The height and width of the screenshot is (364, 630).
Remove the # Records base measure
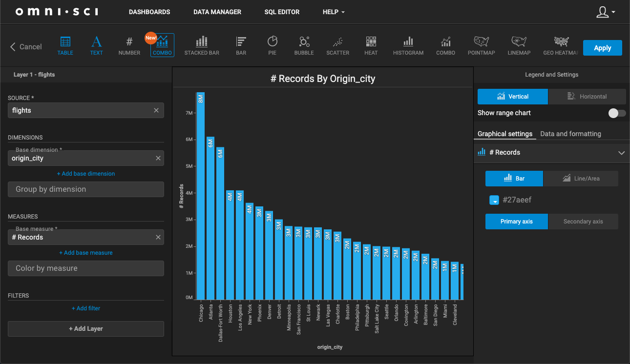158,237
